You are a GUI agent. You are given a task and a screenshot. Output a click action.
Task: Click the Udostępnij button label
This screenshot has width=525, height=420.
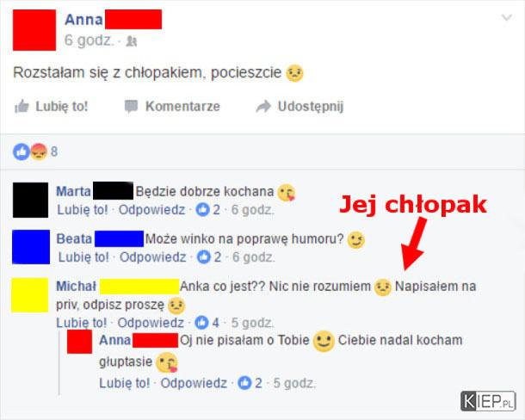311,107
